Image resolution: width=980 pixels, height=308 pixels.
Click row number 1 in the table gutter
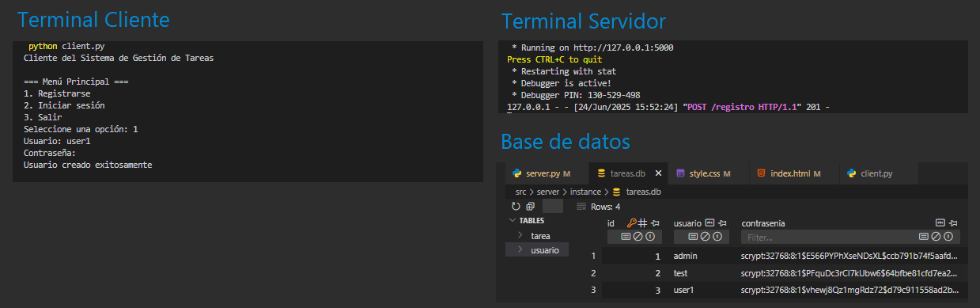(593, 256)
